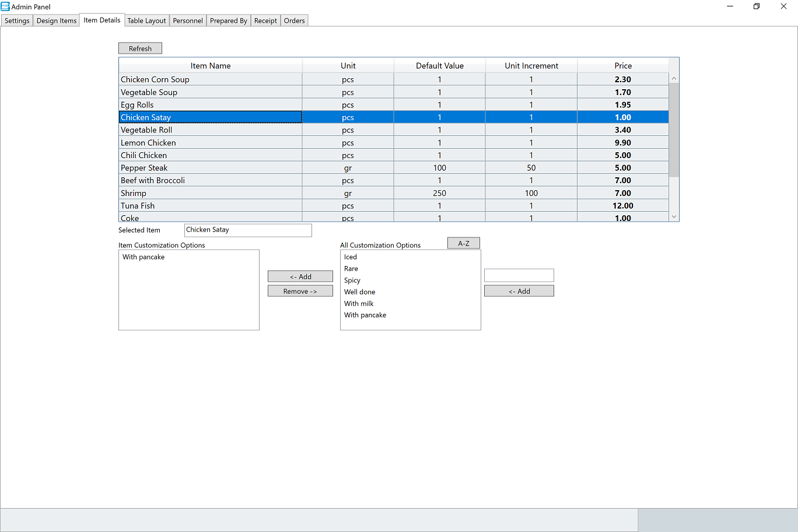Sort customization options with A-Z button
This screenshot has width=798, height=532.
pos(464,243)
